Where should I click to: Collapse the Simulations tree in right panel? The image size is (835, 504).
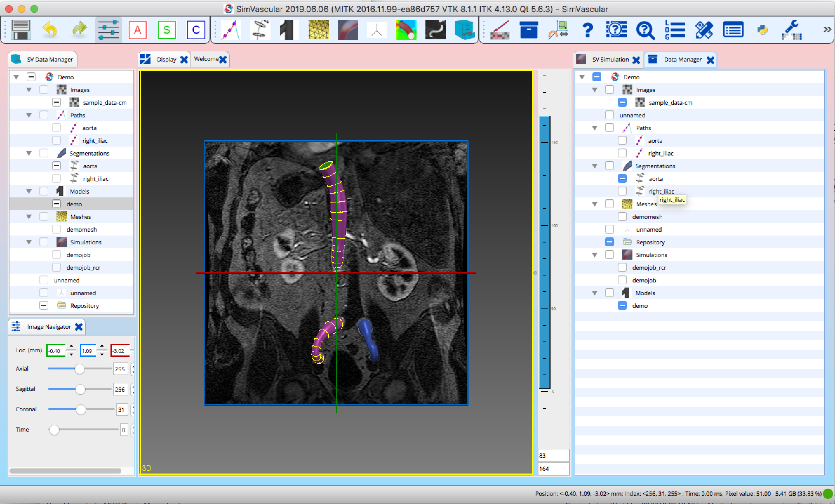click(594, 255)
